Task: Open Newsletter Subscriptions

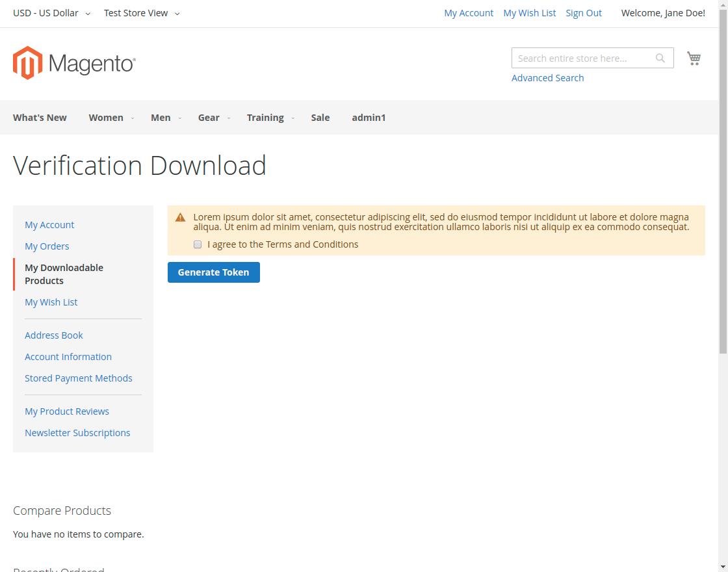Action: (x=77, y=433)
